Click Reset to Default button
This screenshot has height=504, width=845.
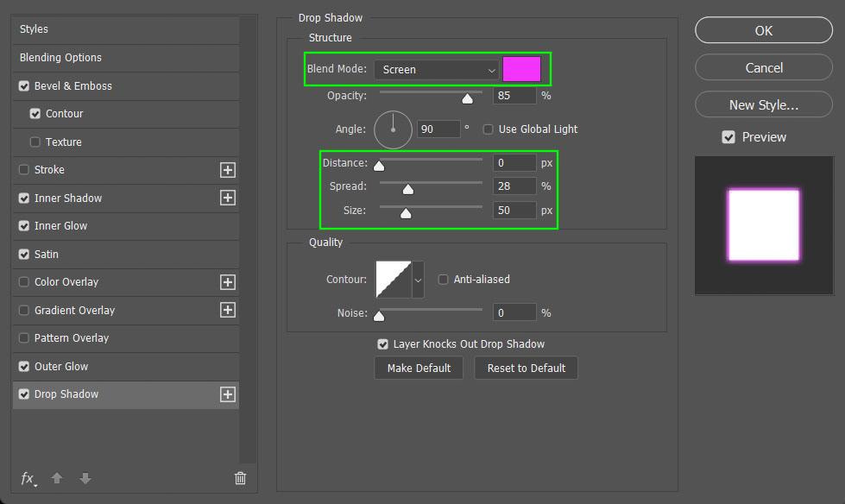pyautogui.click(x=526, y=369)
